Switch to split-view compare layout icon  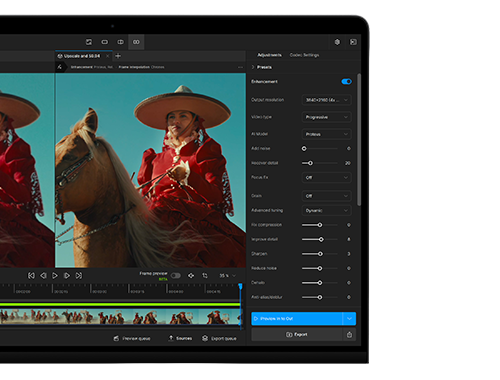[x=120, y=42]
